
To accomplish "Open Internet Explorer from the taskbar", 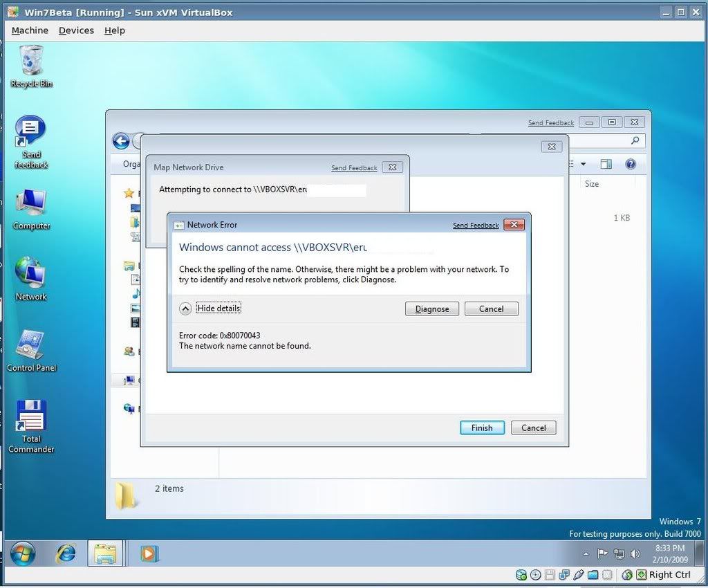I will 66,553.
